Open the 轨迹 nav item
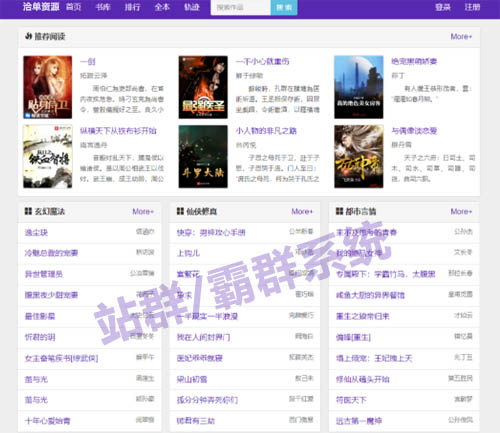 192,7
